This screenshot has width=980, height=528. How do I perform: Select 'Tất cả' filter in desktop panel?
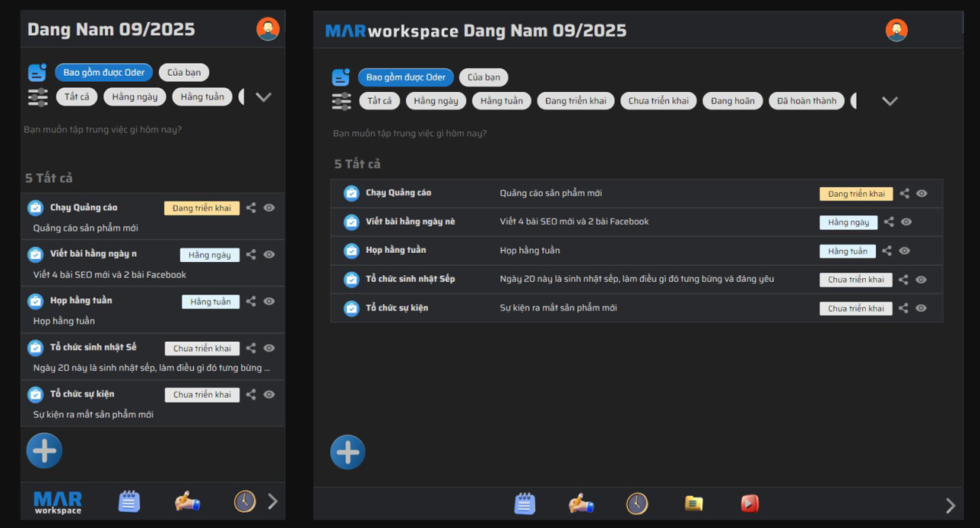coord(380,101)
